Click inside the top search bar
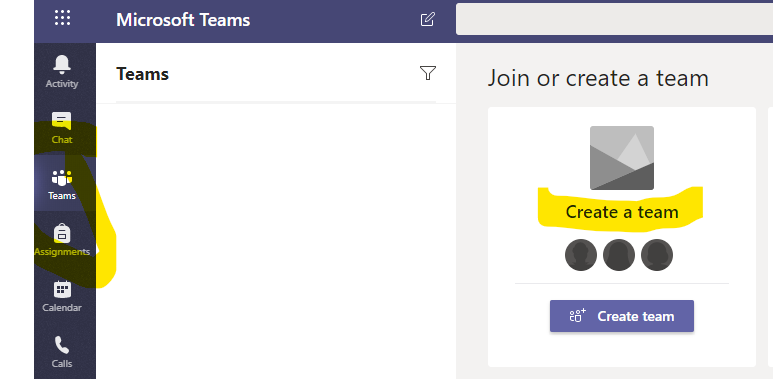This screenshot has height=379, width=773. coord(614,19)
